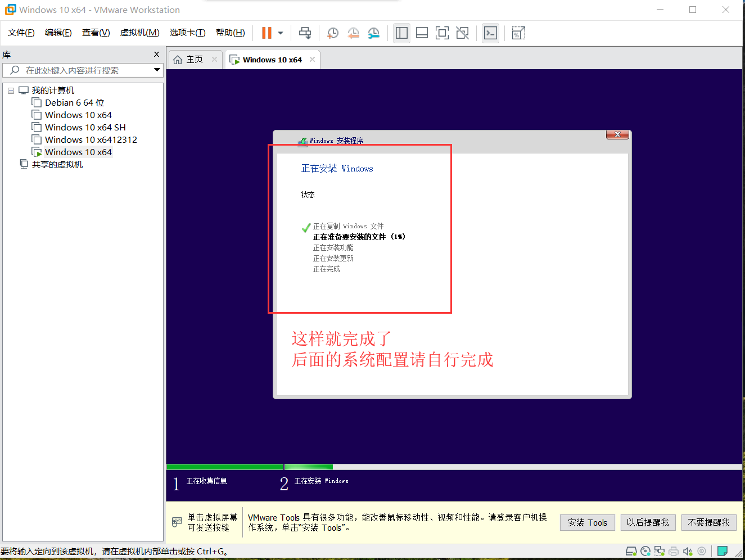Open the 文件(F) menu
The width and height of the screenshot is (745, 560).
pyautogui.click(x=21, y=33)
